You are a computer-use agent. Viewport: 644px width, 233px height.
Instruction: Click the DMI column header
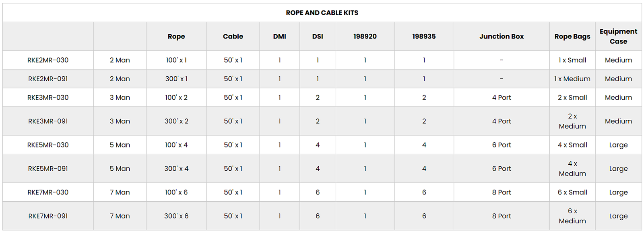pos(279,37)
